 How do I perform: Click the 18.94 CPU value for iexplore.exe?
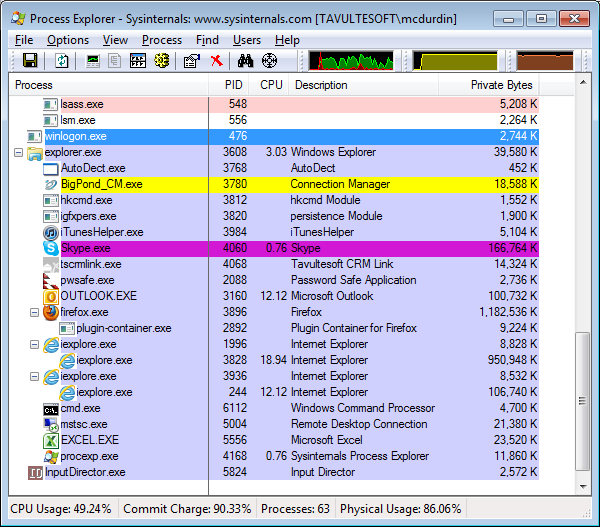(x=274, y=360)
